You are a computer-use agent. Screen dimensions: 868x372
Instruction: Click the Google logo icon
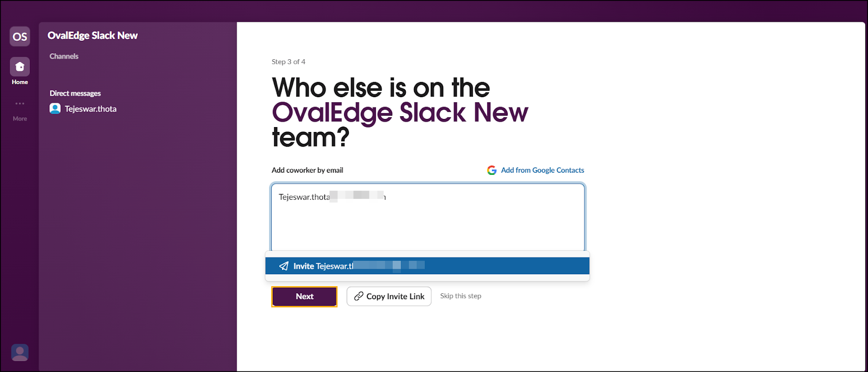point(492,171)
